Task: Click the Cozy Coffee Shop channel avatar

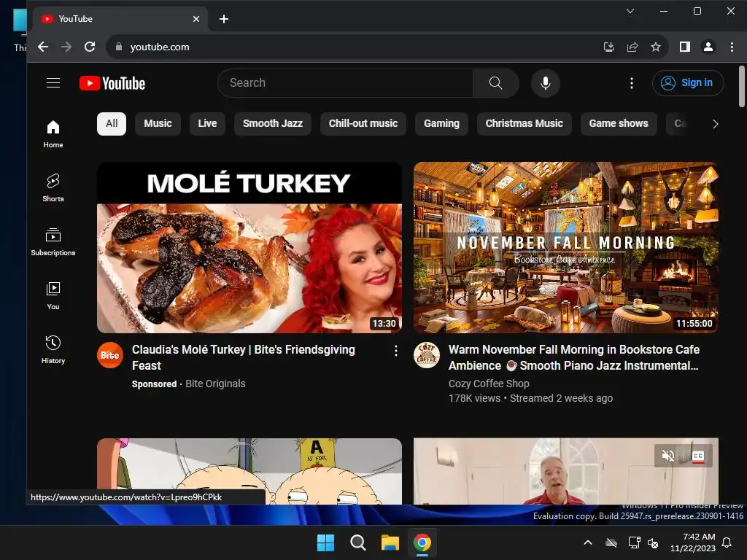Action: point(426,355)
